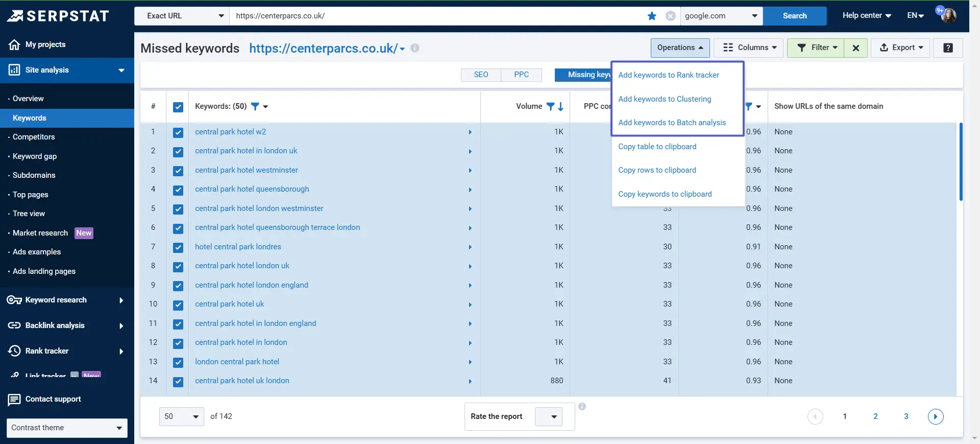Click the info icon next to Rate the report
980x444 pixels.
tap(582, 407)
